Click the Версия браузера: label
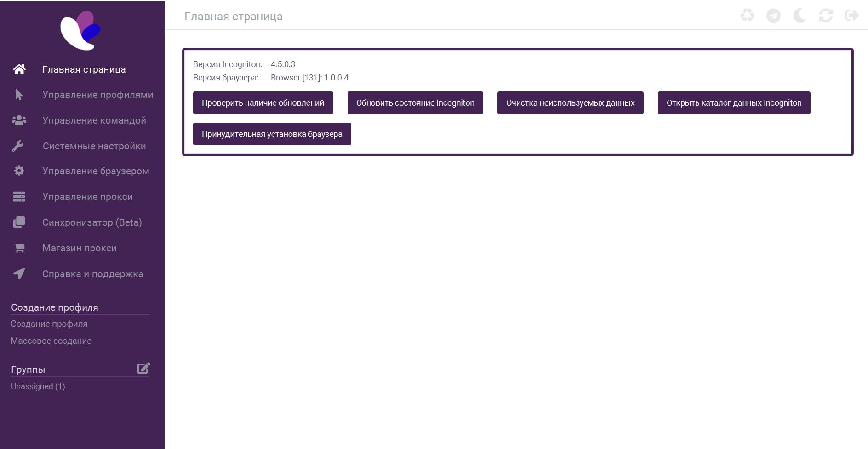This screenshot has height=449, width=868. pyautogui.click(x=226, y=78)
